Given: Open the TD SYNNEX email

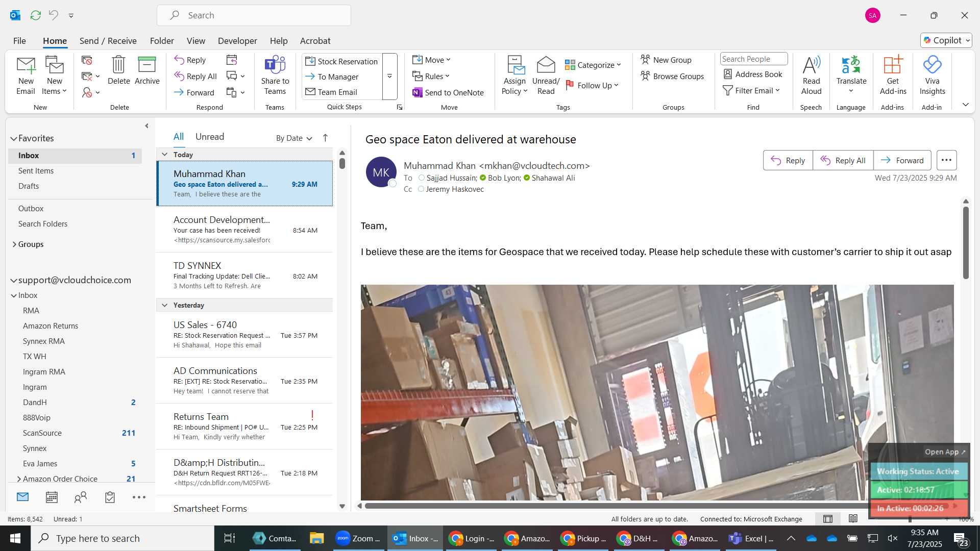Looking at the screenshot, I should [244, 275].
